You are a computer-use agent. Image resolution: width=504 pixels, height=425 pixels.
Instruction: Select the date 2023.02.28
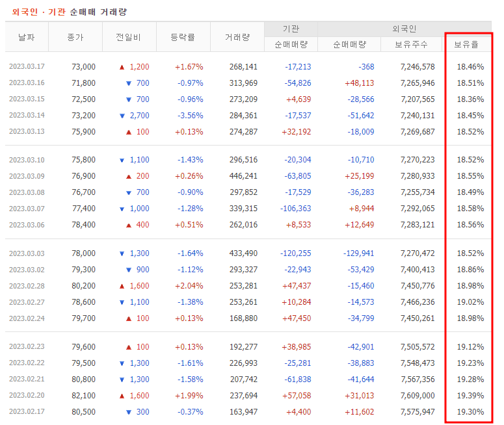point(27,286)
